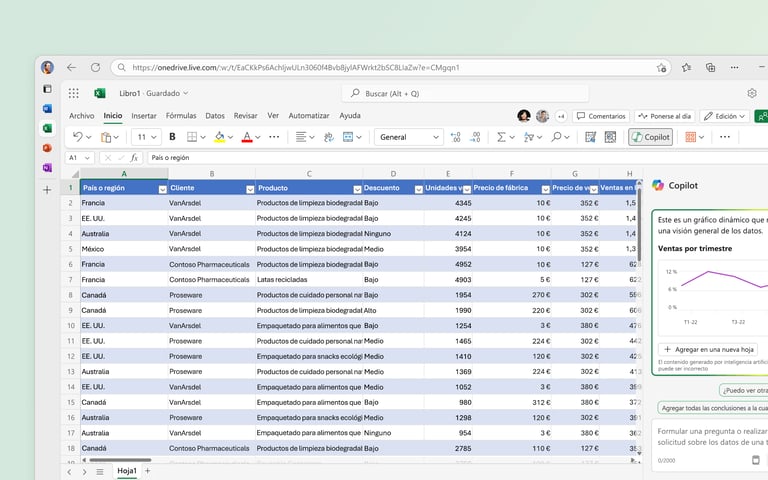Screen dimensions: 768x480
Task: Click the Comentarios button
Action: click(x=601, y=116)
